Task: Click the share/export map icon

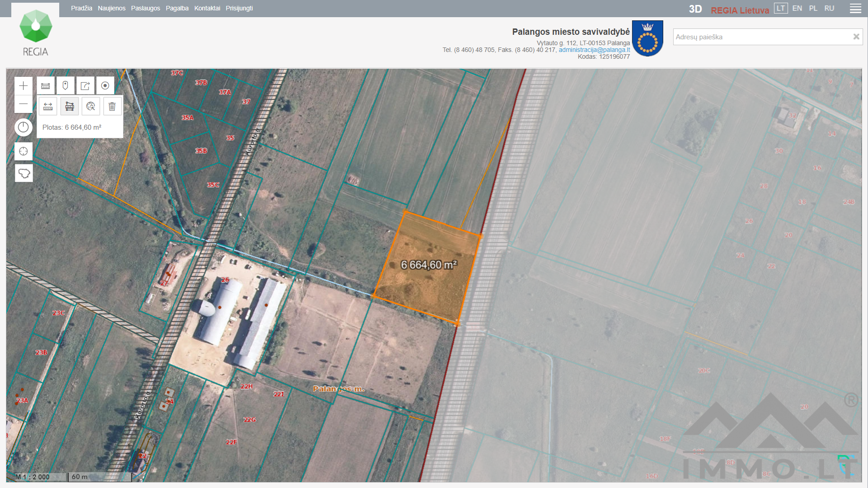Action: [x=85, y=86]
